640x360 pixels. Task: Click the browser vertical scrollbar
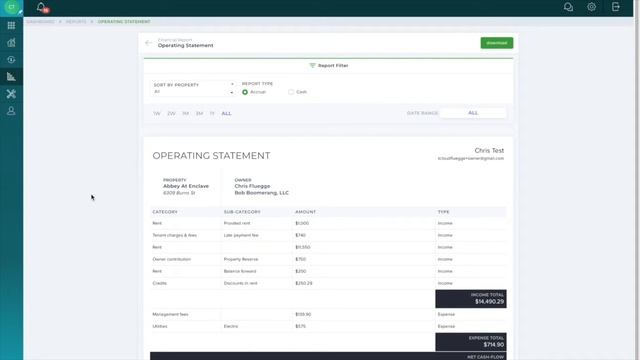[x=637, y=180]
